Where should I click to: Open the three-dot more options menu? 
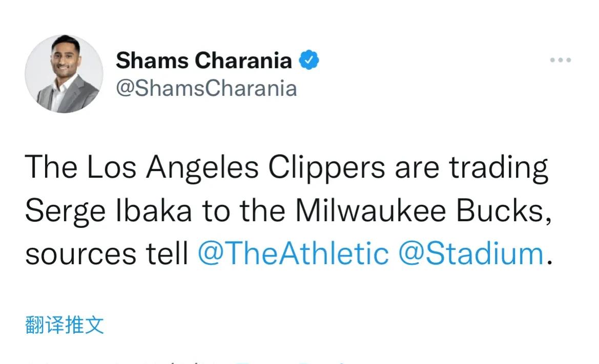pos(560,60)
